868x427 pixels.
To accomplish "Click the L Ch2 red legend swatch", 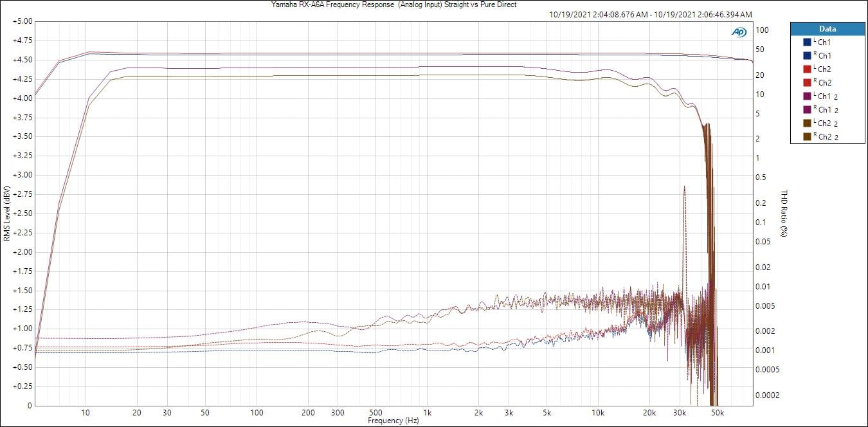I will pyautogui.click(x=807, y=69).
